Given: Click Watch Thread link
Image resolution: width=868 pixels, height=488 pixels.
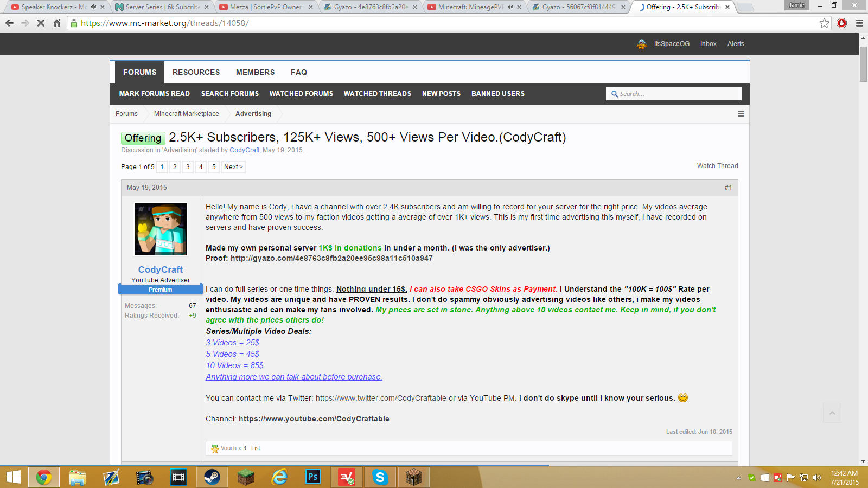Looking at the screenshot, I should (718, 166).
